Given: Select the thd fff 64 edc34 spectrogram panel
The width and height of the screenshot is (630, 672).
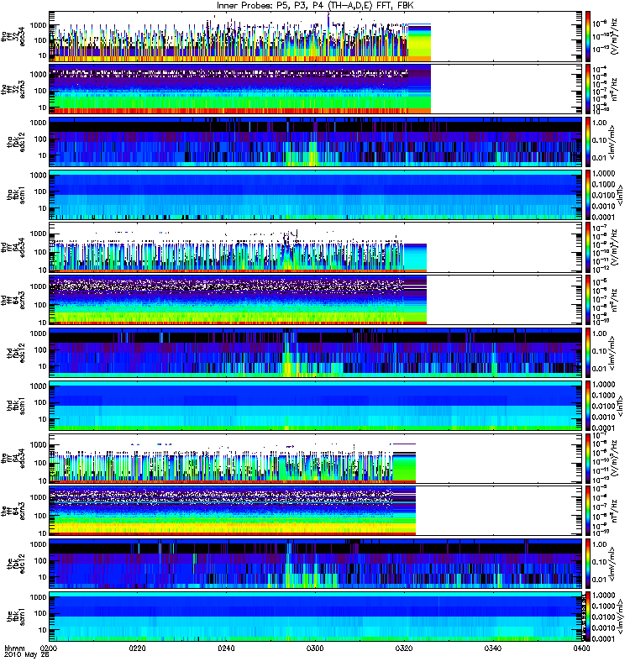Looking at the screenshot, I should (x=316, y=247).
